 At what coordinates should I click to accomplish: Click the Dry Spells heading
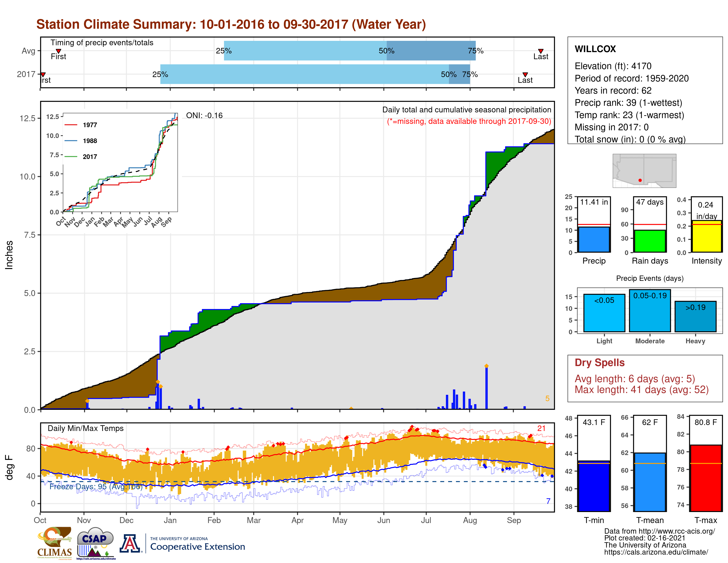click(599, 363)
